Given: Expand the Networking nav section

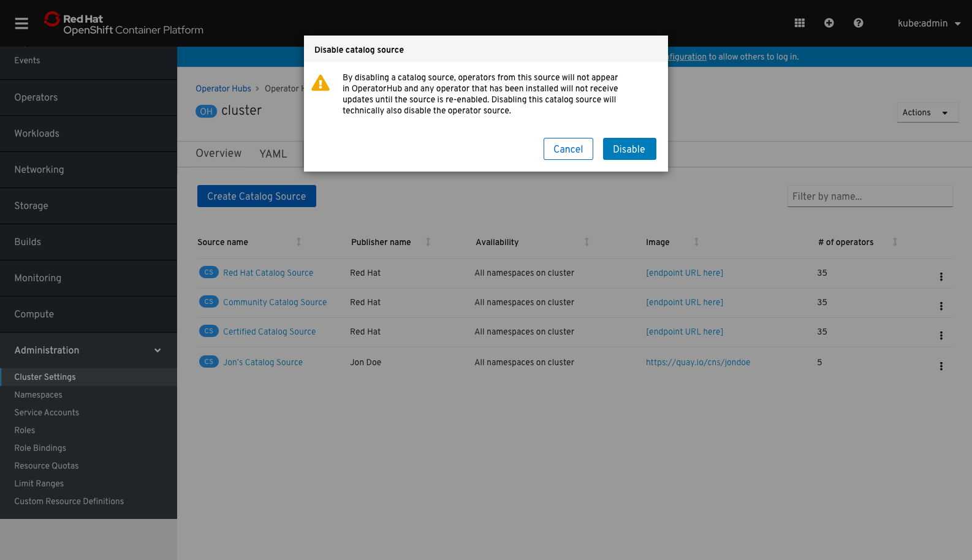Looking at the screenshot, I should pyautogui.click(x=88, y=170).
